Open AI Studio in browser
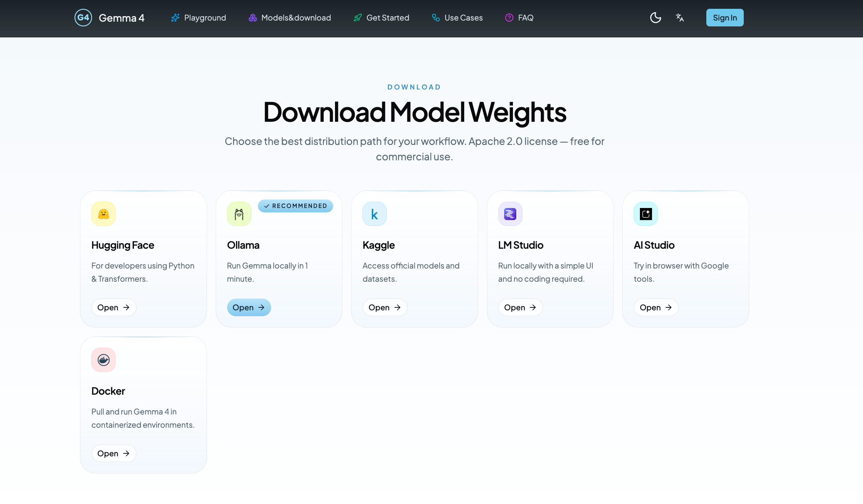This screenshot has height=504, width=863. pyautogui.click(x=656, y=307)
